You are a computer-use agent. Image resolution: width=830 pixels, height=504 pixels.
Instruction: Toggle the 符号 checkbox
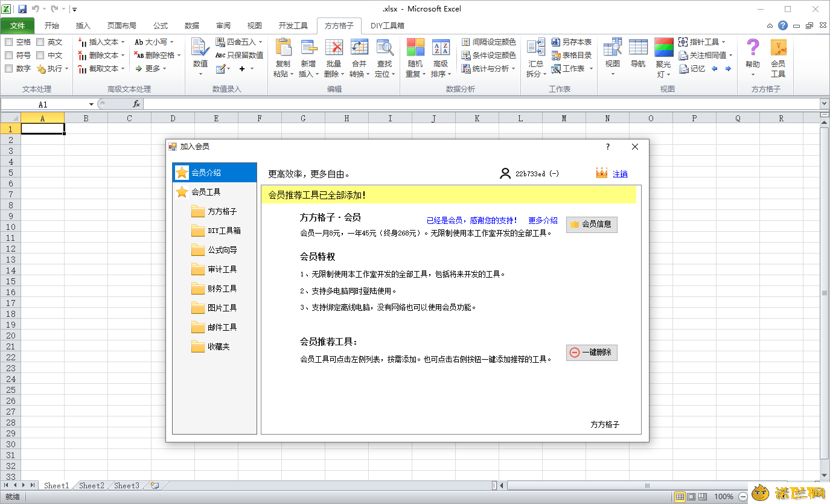[9, 55]
